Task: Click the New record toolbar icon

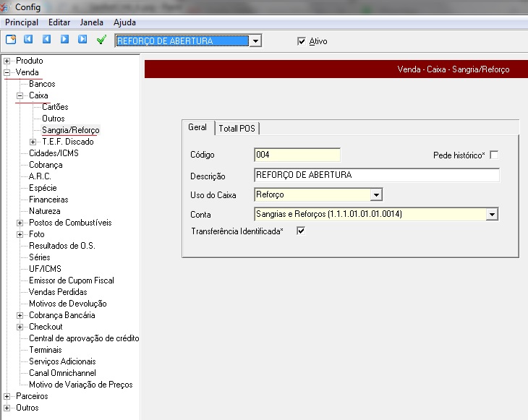Action: point(11,40)
